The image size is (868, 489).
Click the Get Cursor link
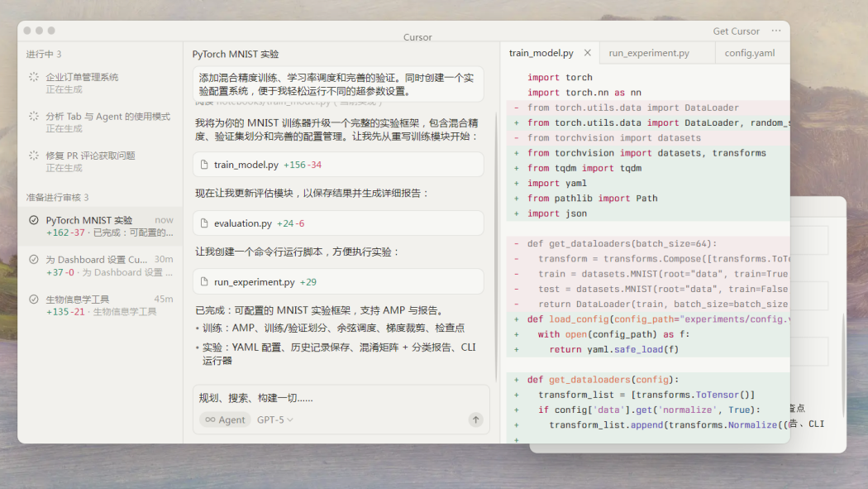point(736,31)
